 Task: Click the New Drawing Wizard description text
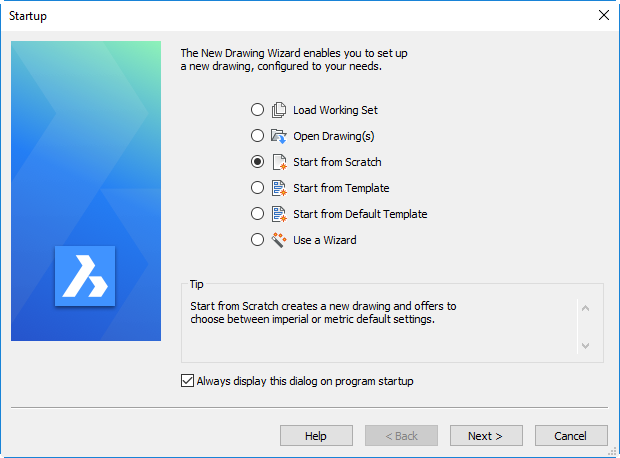point(294,60)
